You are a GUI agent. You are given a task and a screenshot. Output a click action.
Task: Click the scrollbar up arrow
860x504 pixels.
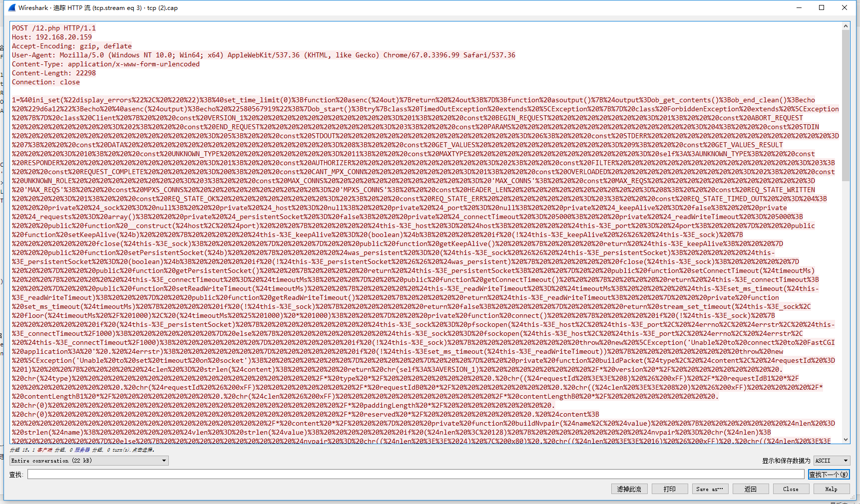846,26
